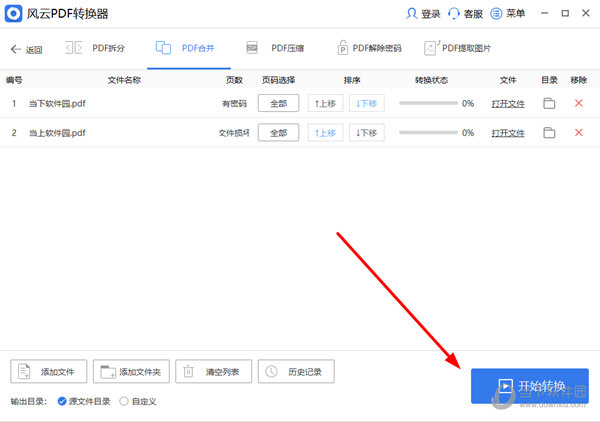This screenshot has width=600, height=422.
Task: Click the 转换状态 column header
Action: click(431, 80)
